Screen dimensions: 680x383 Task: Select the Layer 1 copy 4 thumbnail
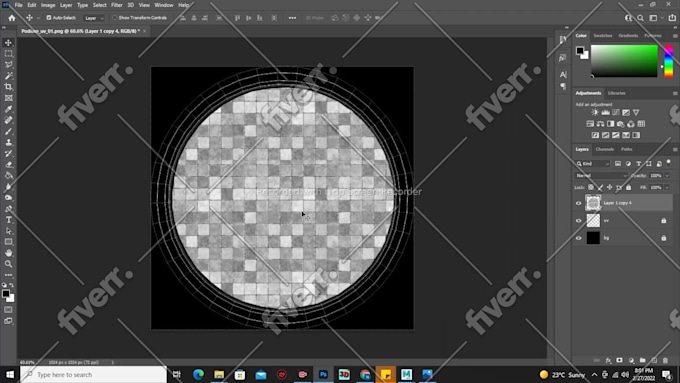[x=593, y=203]
